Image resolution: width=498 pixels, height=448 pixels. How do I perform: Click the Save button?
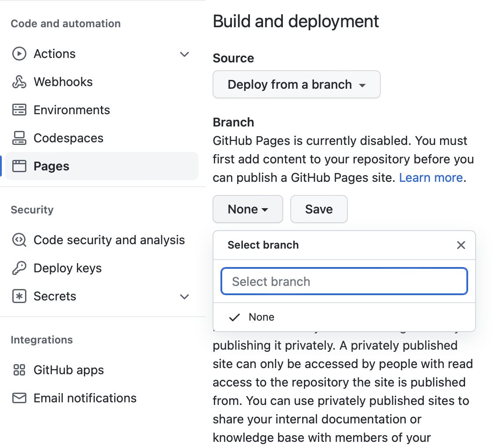pyautogui.click(x=319, y=209)
